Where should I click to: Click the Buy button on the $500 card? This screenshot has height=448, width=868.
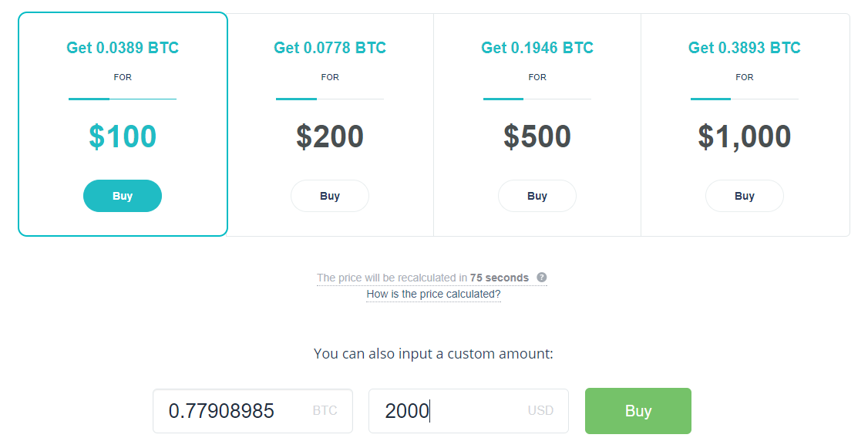[537, 196]
